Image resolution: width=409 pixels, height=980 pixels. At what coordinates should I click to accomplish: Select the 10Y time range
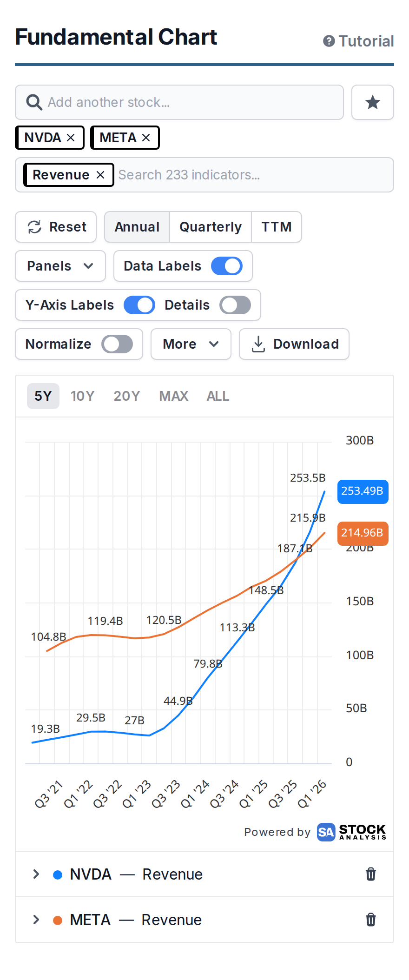(x=82, y=396)
